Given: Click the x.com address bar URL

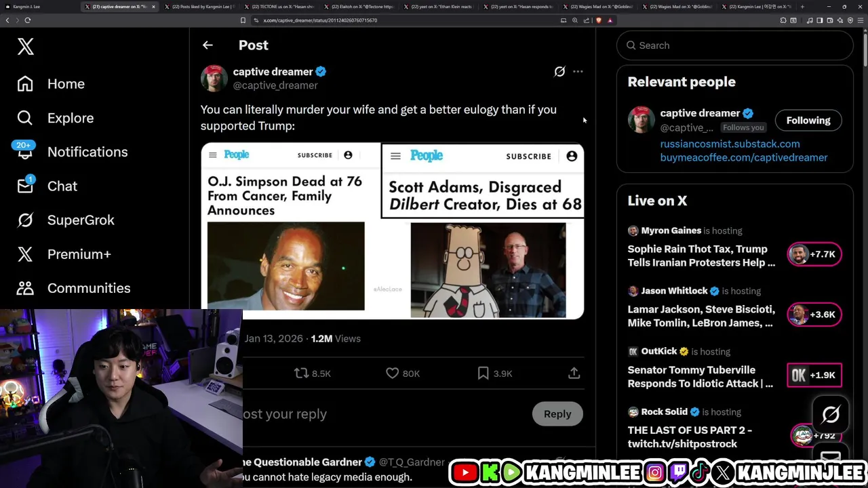Looking at the screenshot, I should point(320,20).
